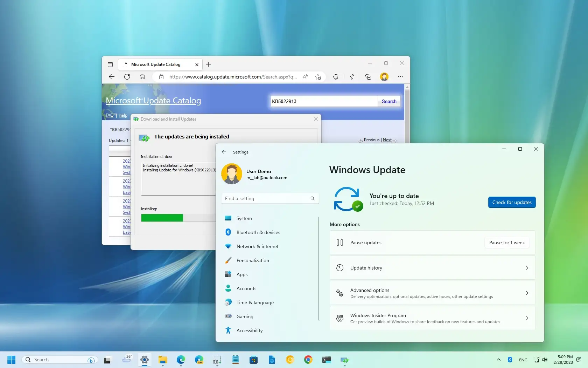Open the Edge Collections icon

click(x=368, y=77)
